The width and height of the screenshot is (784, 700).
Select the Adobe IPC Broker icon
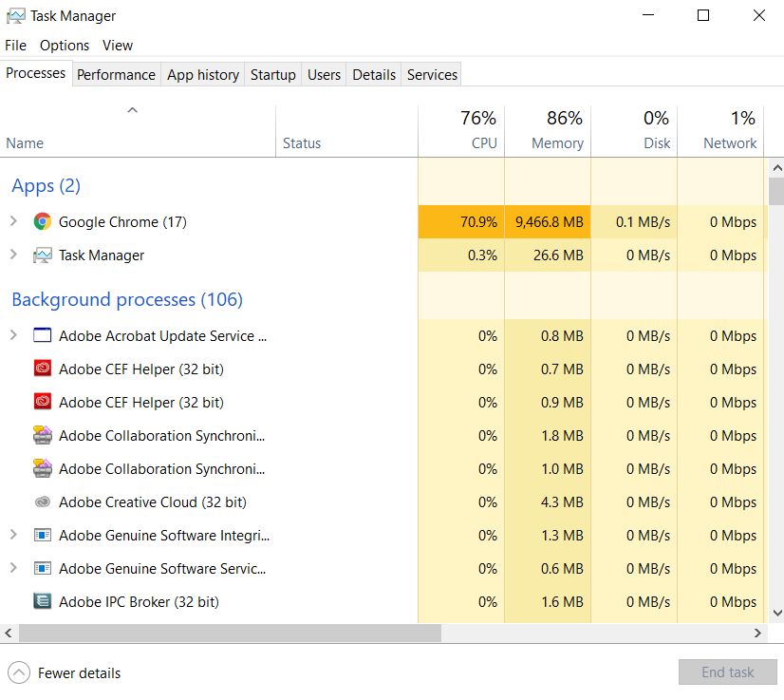pyautogui.click(x=42, y=602)
